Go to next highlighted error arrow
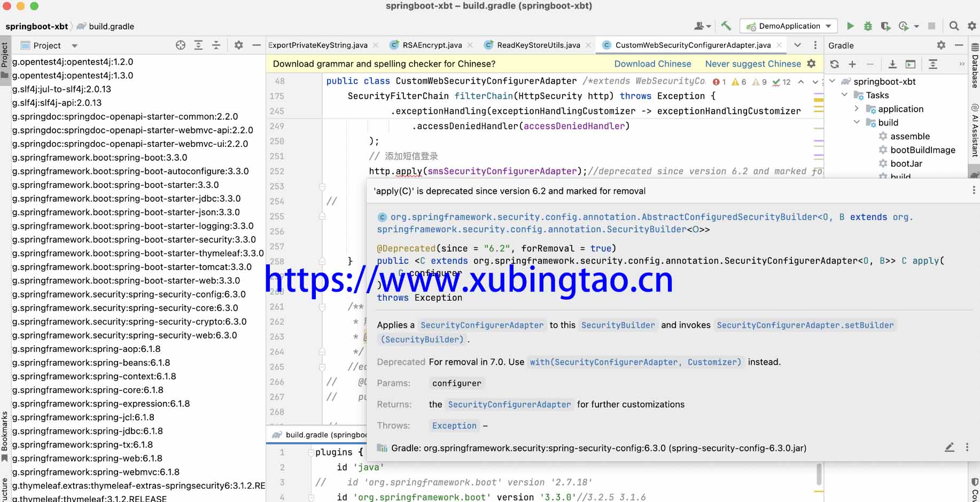 pos(815,82)
